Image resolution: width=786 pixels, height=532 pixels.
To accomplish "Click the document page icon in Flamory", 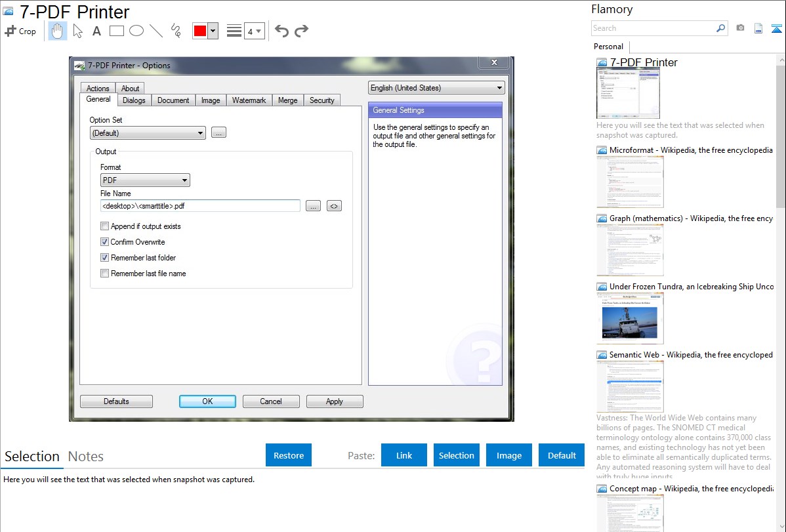I will 758,28.
